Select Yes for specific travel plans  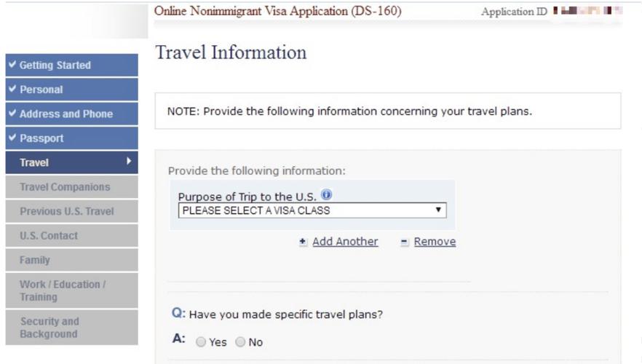pos(201,342)
